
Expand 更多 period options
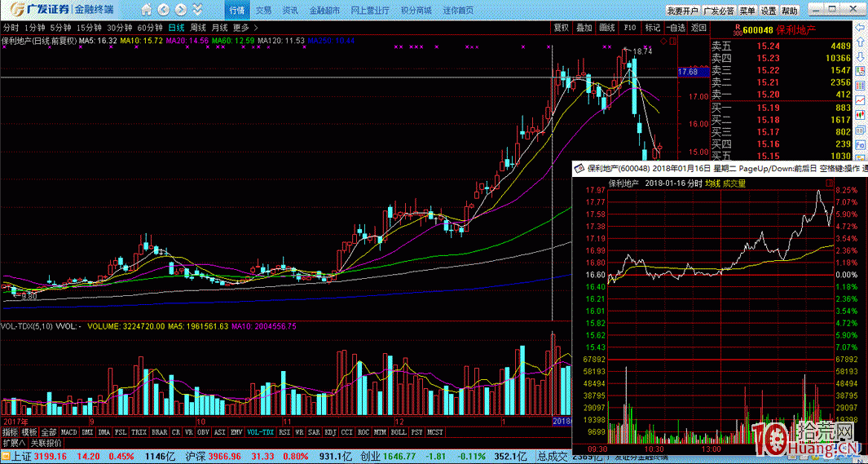[x=245, y=28]
